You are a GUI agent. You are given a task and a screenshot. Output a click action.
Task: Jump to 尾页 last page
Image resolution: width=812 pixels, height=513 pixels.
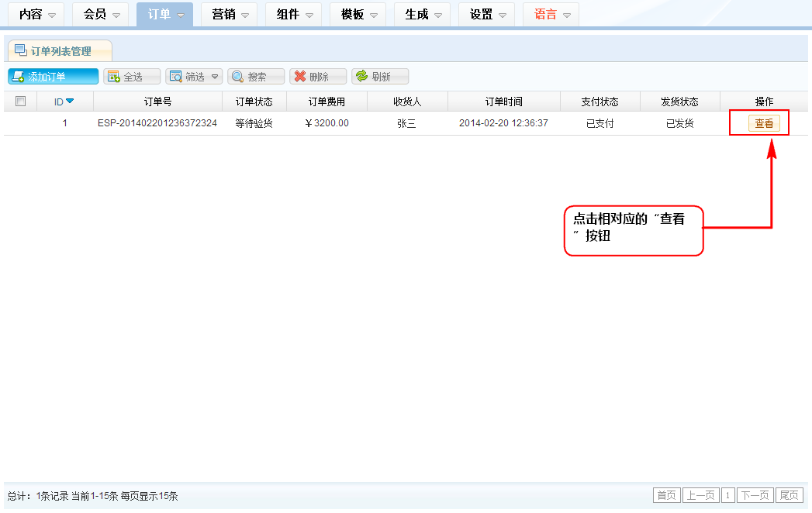790,495
